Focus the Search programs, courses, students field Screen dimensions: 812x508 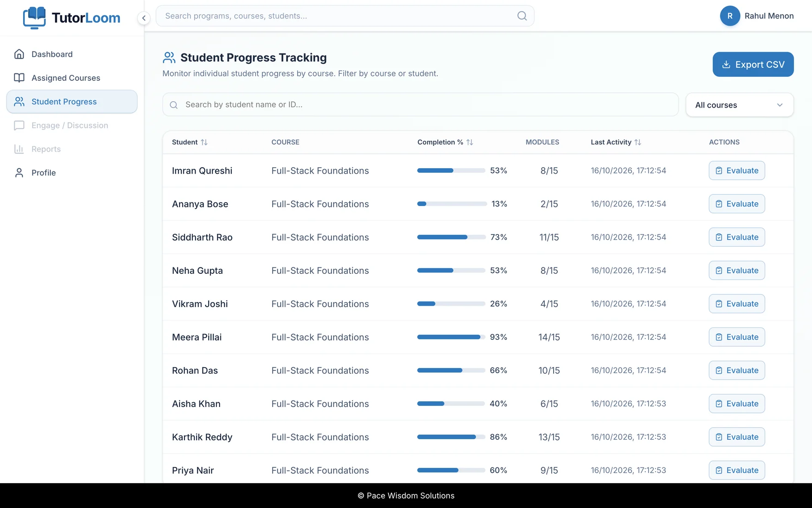(345, 16)
